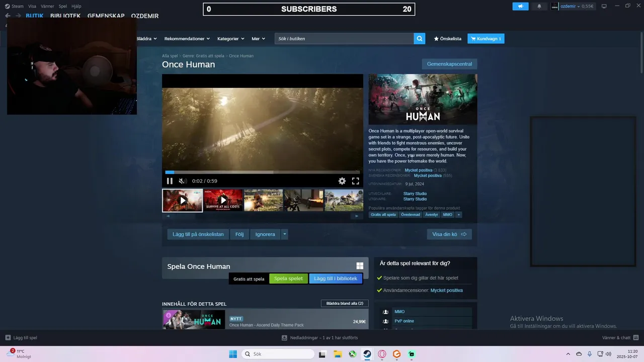Image resolution: width=644 pixels, height=362 pixels.
Task: Open the dropdown arrow beside Ignorera
Action: point(285,234)
